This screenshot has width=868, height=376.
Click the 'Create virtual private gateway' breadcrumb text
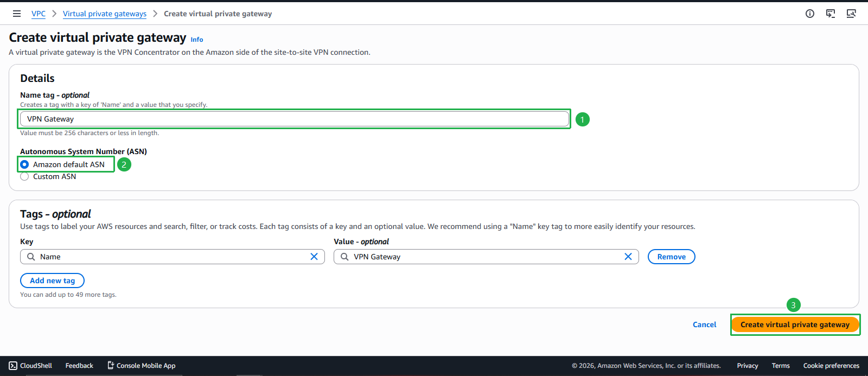(218, 14)
